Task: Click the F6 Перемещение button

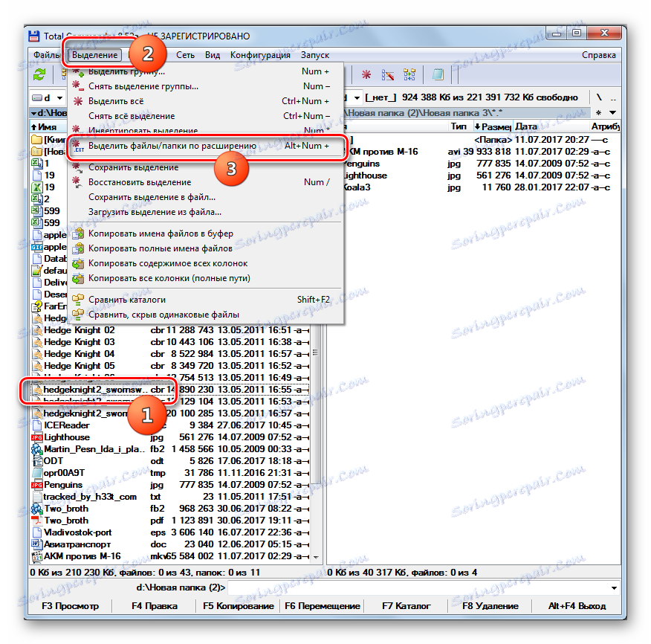Action: tap(323, 606)
